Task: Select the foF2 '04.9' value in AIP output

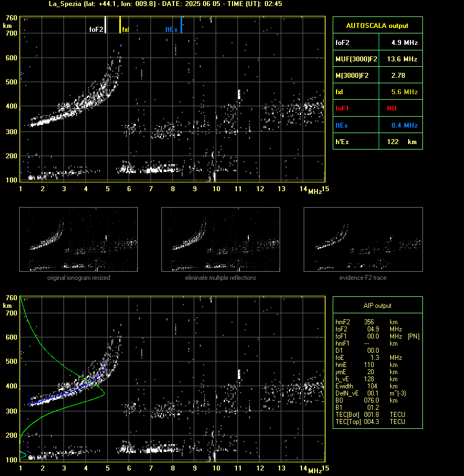Action: point(373,329)
